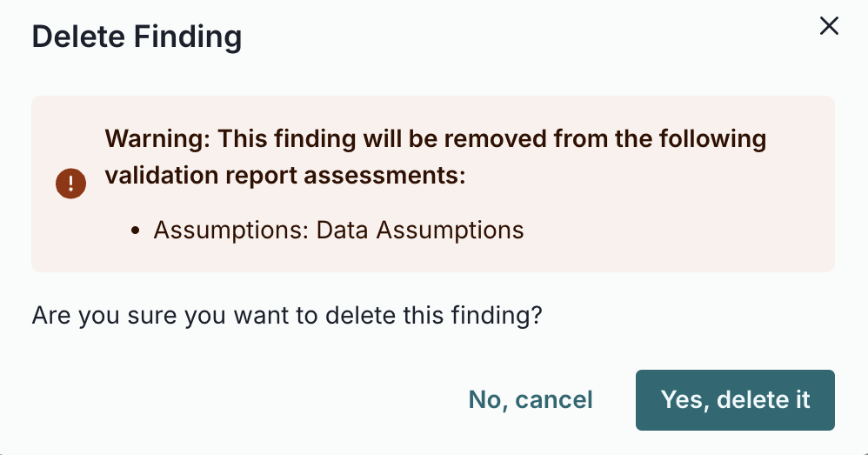Viewport: 868px width, 455px height.
Task: Click the bold "Warning:" label word
Action: tap(157, 139)
